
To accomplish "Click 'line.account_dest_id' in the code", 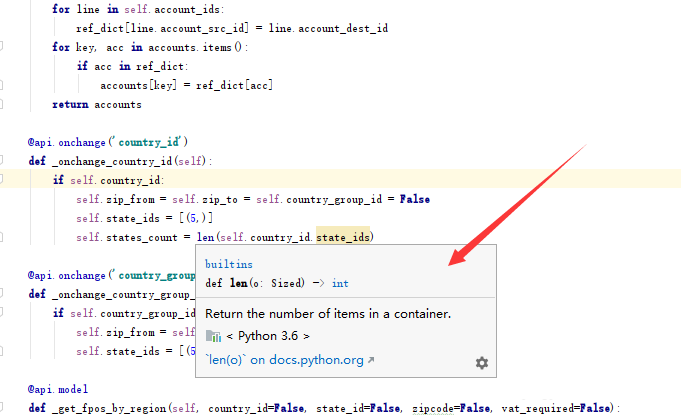I will (x=328, y=28).
